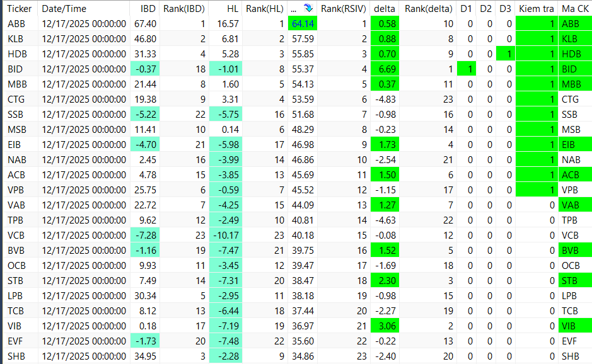
Task: Click the green D3 cell in HDB row
Action: tap(506, 54)
